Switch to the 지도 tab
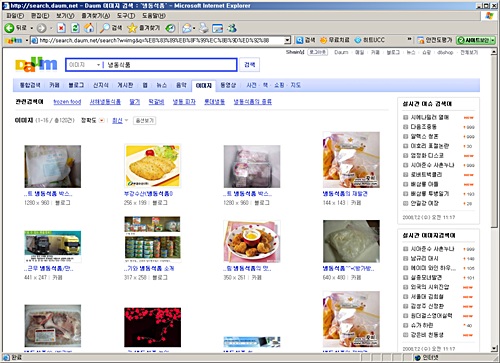 pos(295,85)
